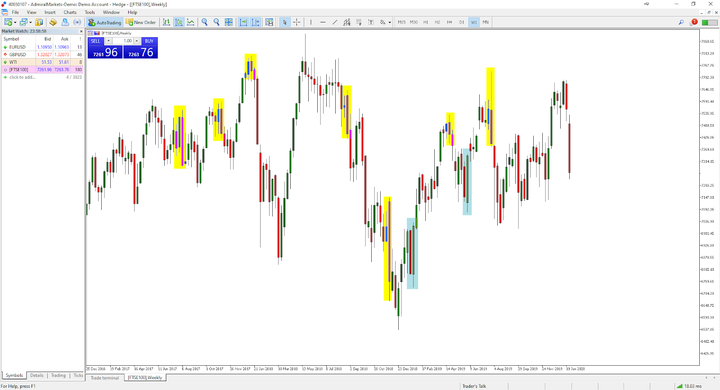Open the search magnifier icon top right
Viewport: 720px width, 390px height.
tap(681, 22)
